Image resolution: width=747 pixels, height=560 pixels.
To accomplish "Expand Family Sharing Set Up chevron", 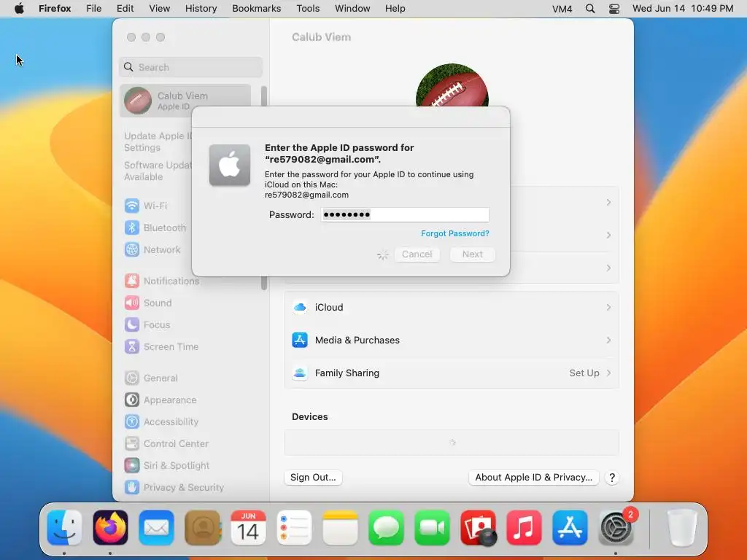I will tap(608, 373).
